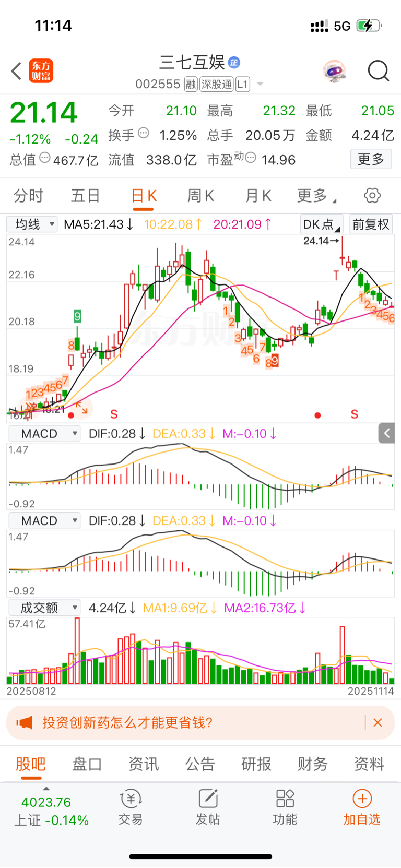Image resolution: width=401 pixels, height=868 pixels.
Task: Tap the left S signal marker
Action: click(114, 415)
